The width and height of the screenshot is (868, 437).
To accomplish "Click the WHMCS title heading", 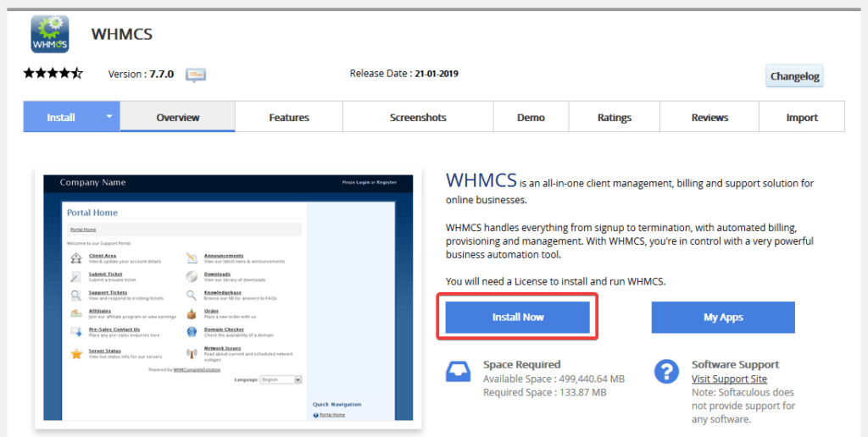I will (122, 34).
